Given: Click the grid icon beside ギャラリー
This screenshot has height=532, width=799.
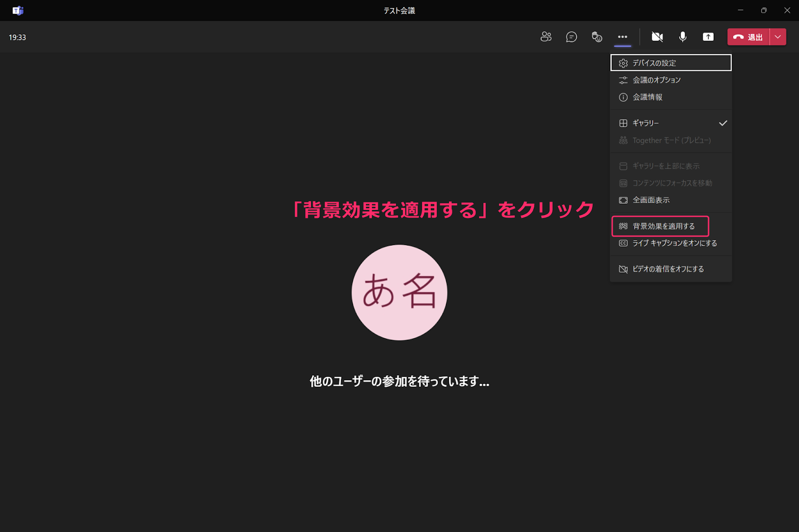Looking at the screenshot, I should click(x=623, y=123).
